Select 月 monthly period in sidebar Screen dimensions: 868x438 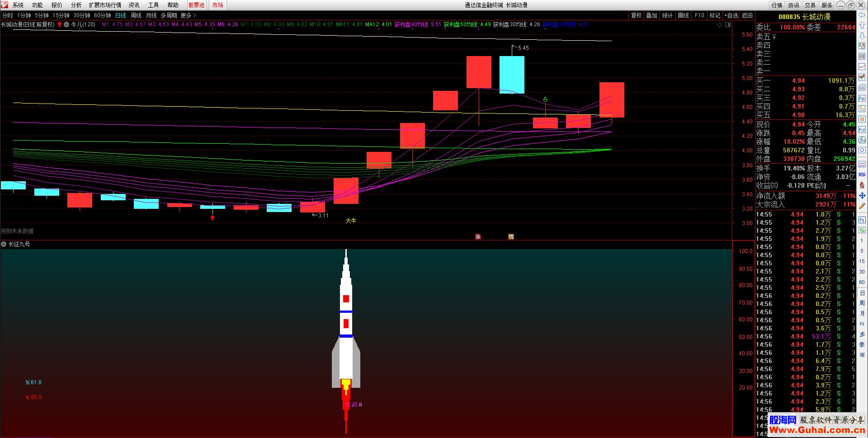862,314
